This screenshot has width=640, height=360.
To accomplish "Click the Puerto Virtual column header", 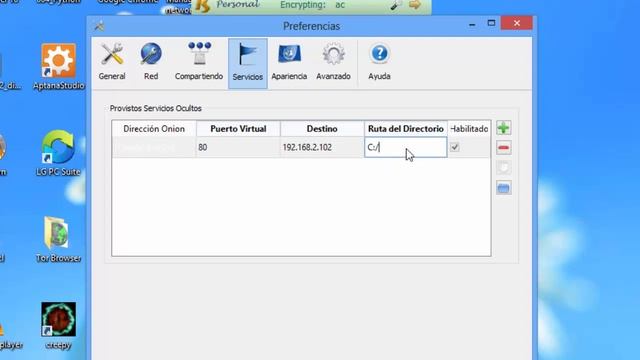I will 238,129.
